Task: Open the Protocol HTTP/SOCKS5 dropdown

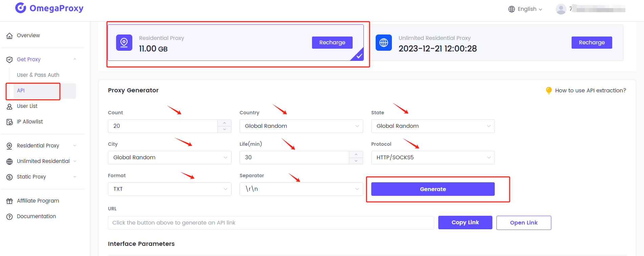Action: pyautogui.click(x=433, y=158)
